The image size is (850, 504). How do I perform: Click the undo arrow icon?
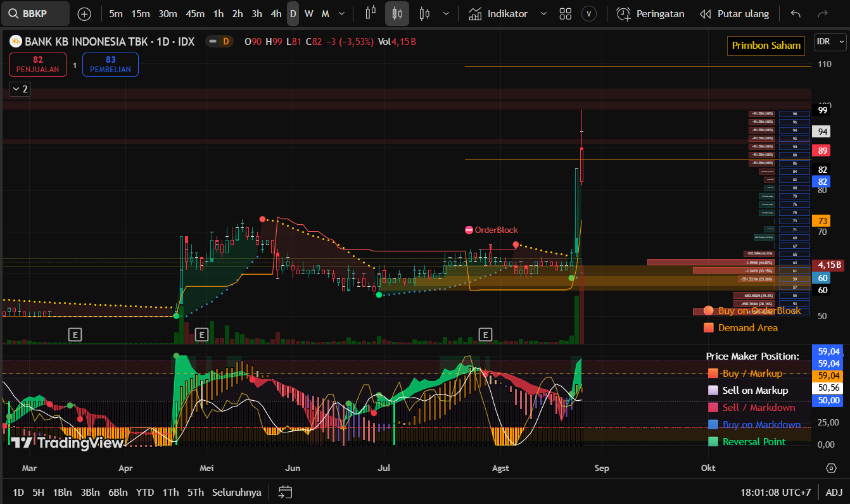796,14
